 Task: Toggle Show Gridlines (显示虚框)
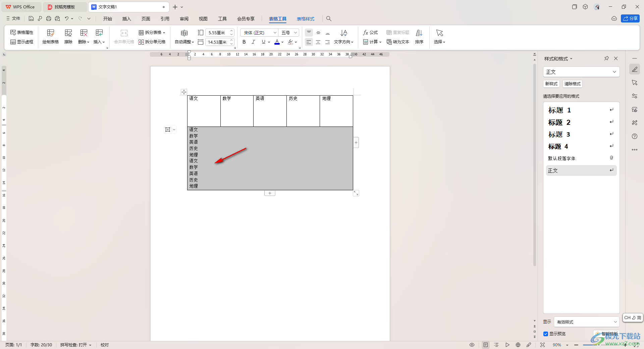22,42
